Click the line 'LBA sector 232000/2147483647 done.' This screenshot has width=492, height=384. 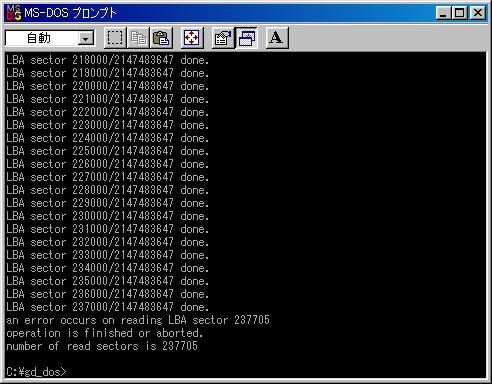pyautogui.click(x=107, y=242)
